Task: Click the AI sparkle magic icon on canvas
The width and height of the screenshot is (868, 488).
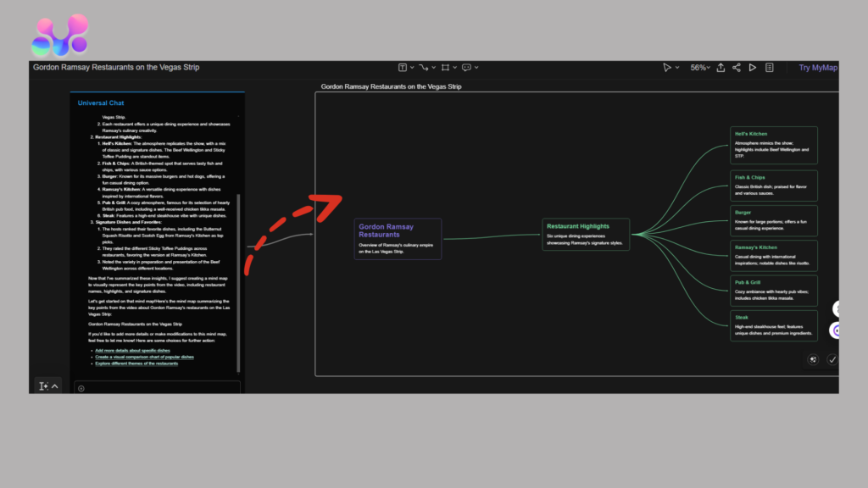Action: click(x=813, y=359)
